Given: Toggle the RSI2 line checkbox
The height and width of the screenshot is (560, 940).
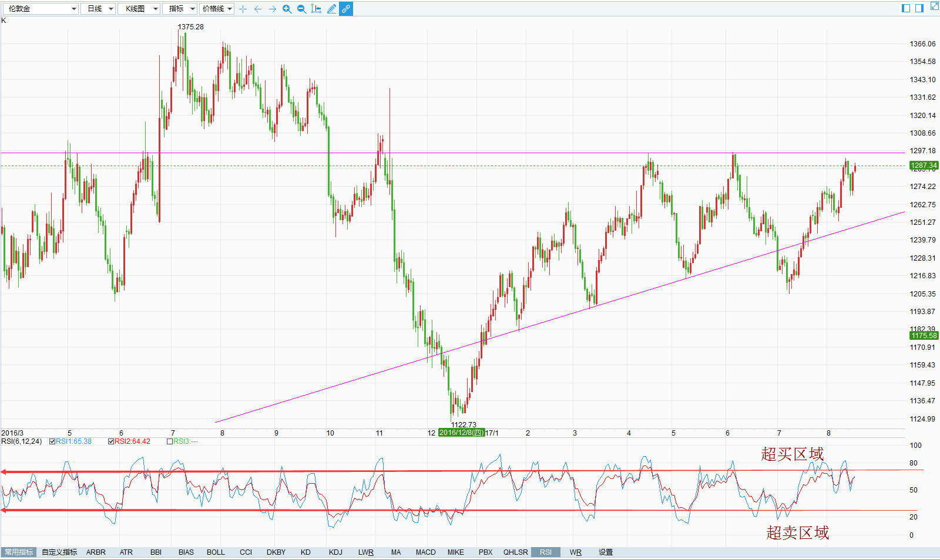Looking at the screenshot, I should 111,441.
